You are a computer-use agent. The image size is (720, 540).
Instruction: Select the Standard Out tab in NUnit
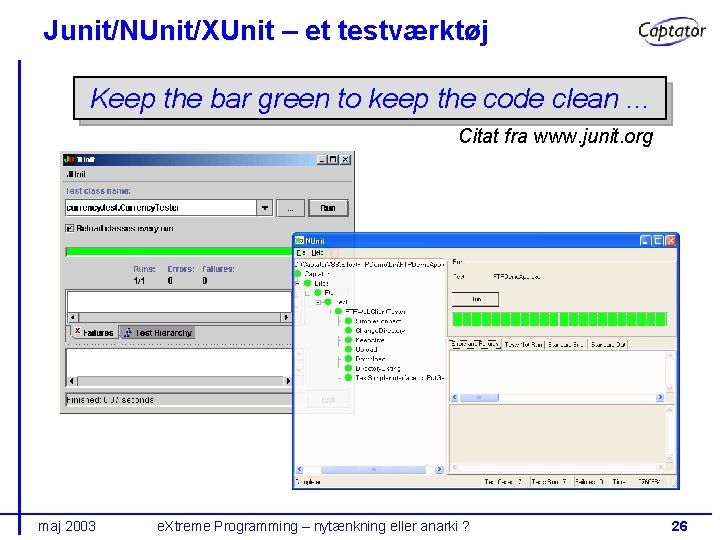point(608,344)
